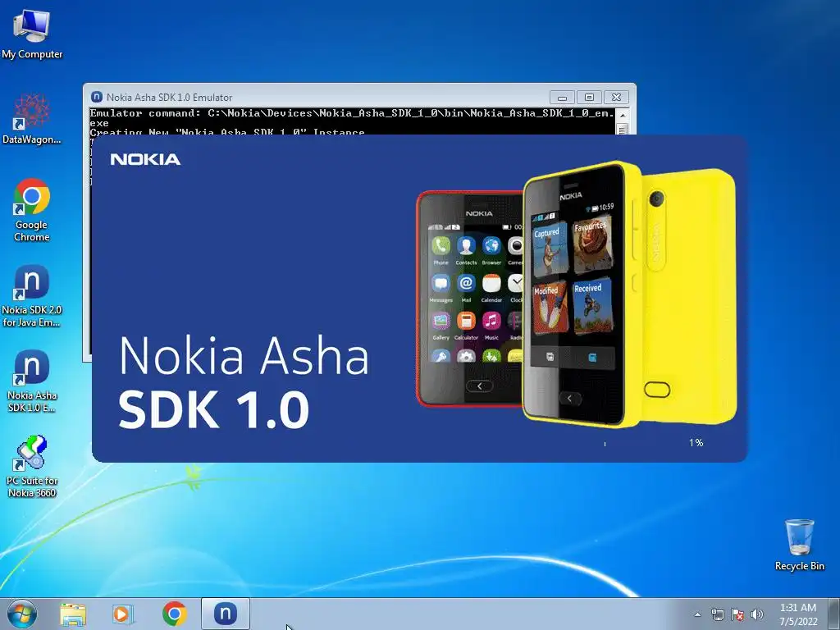Open Windows Explorer from the taskbar
This screenshot has width=840, height=630.
[73, 614]
